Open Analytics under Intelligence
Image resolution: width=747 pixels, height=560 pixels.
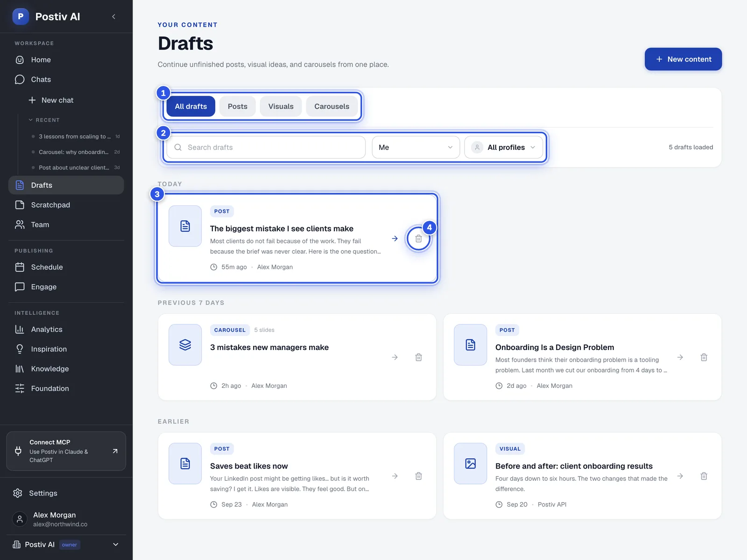(x=66, y=329)
